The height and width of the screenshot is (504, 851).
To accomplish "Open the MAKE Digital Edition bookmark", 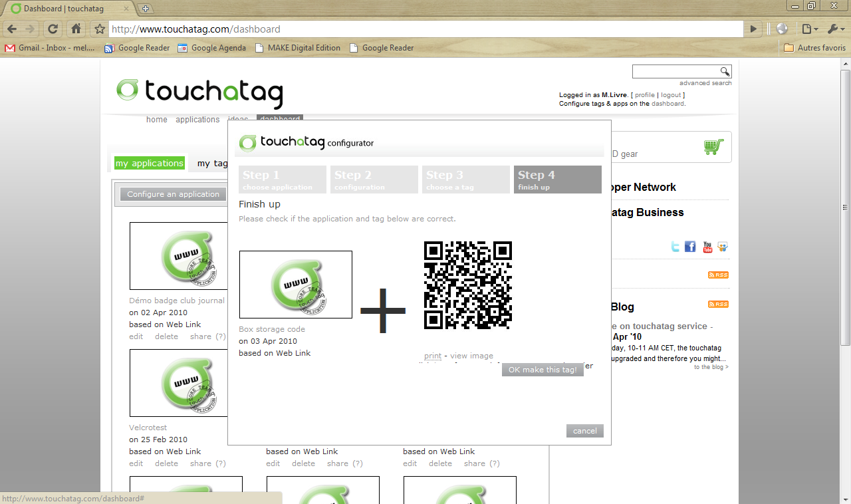I will coord(298,48).
